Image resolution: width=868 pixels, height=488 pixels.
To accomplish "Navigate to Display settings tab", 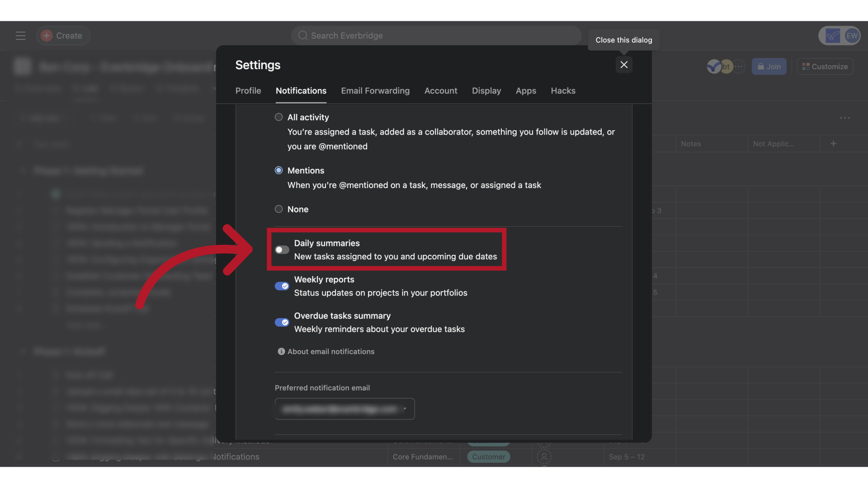I will (486, 90).
